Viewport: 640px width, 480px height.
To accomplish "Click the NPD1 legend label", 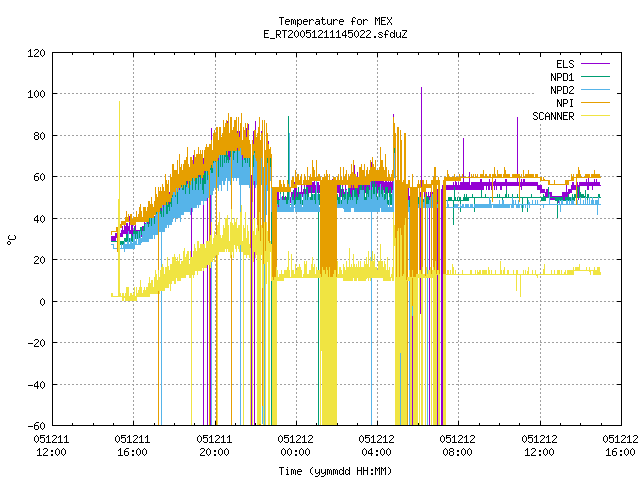I will tap(562, 77).
